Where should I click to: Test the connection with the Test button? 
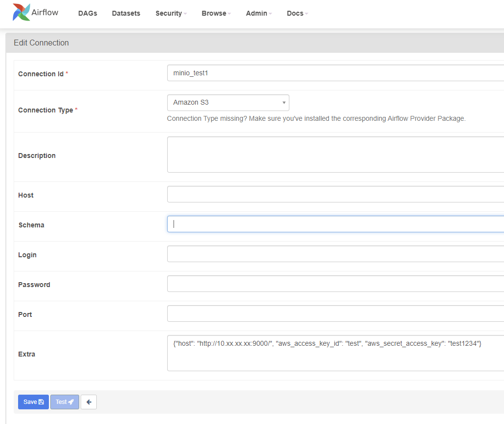tap(65, 402)
